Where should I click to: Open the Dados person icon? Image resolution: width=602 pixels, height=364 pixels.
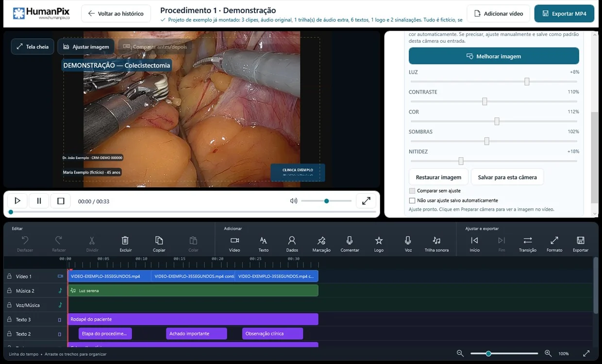click(292, 240)
